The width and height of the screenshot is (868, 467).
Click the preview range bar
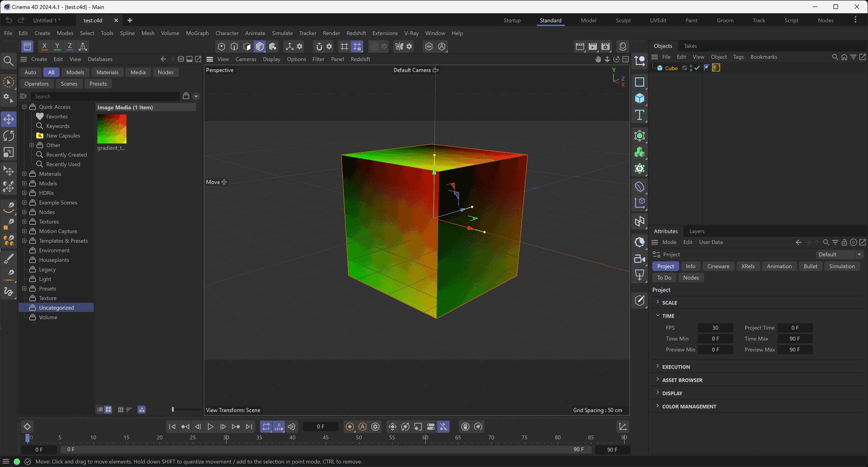tap(325, 450)
